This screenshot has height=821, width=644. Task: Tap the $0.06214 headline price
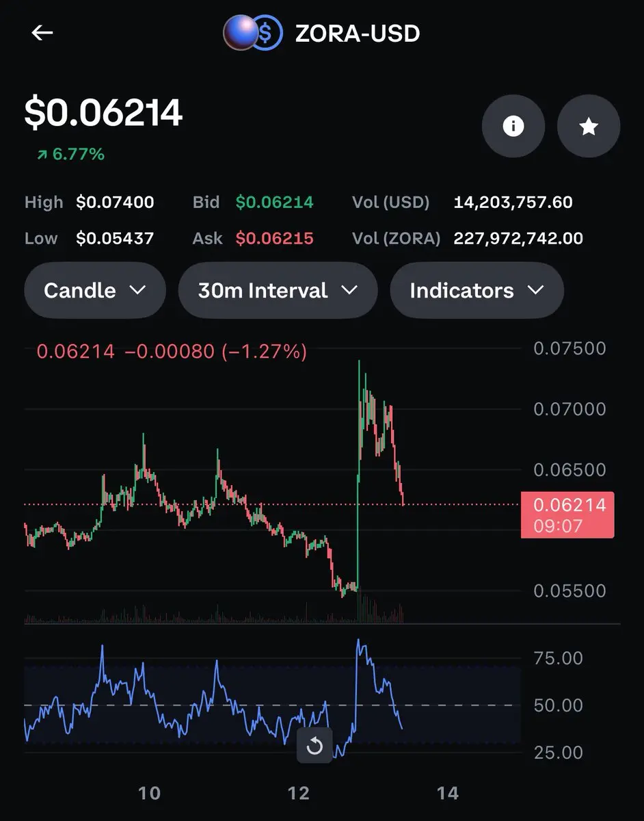click(104, 113)
